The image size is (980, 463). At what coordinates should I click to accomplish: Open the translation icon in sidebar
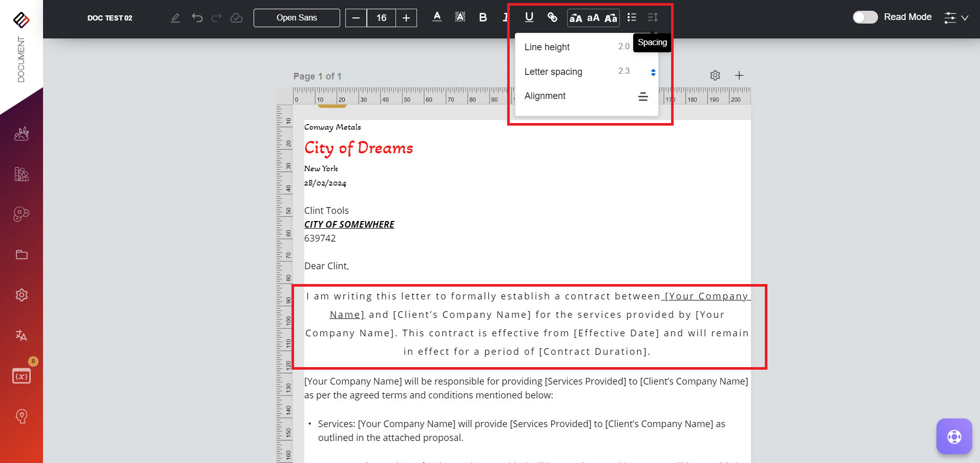point(21,335)
